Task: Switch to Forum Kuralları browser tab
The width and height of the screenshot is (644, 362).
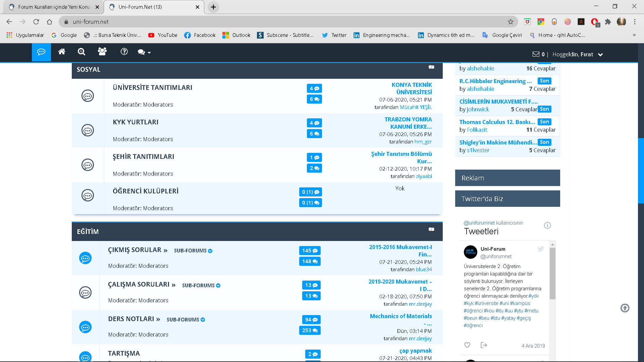Action: (54, 7)
